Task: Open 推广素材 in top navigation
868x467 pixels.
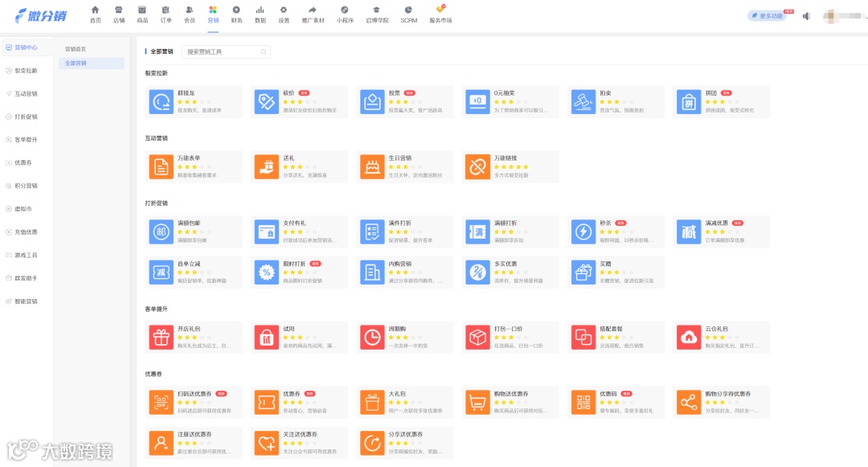Action: point(313,15)
